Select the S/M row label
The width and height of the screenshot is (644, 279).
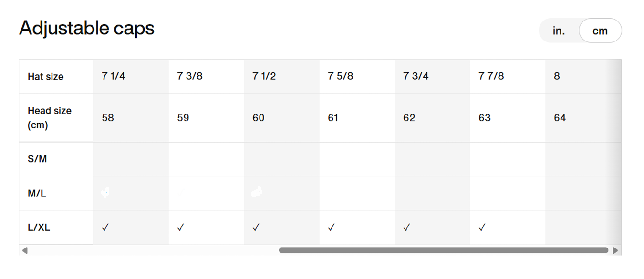(37, 159)
